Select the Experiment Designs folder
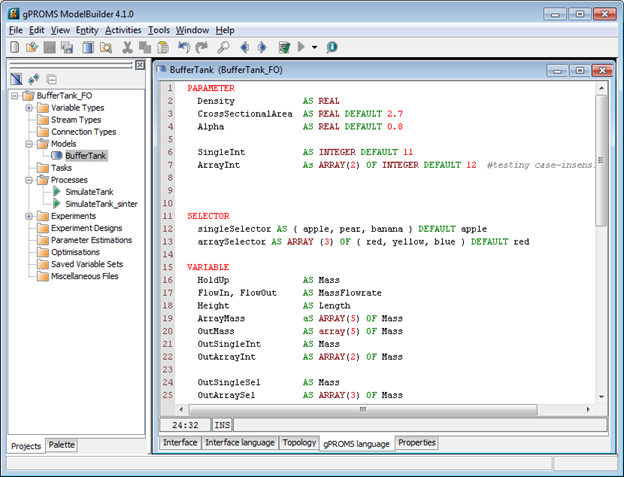The height and width of the screenshot is (477, 624). coord(86,228)
